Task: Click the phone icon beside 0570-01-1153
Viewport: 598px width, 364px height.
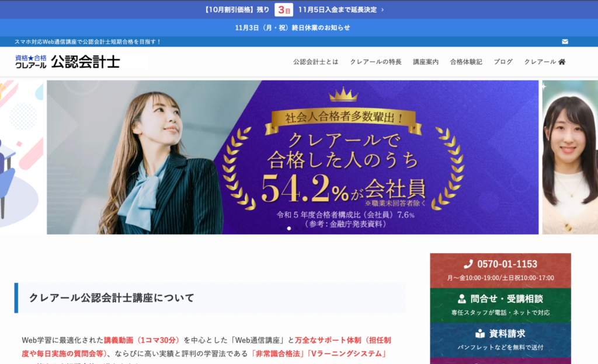Action: [468, 264]
